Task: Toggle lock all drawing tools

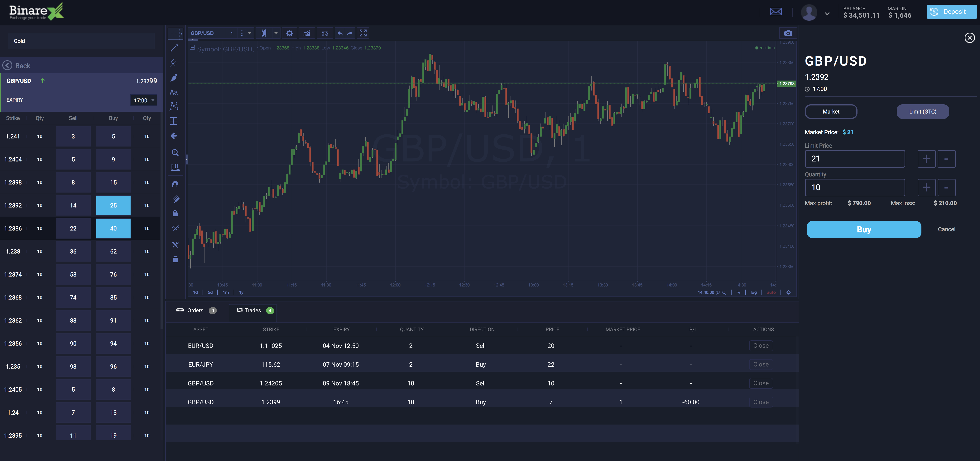Action: click(175, 214)
